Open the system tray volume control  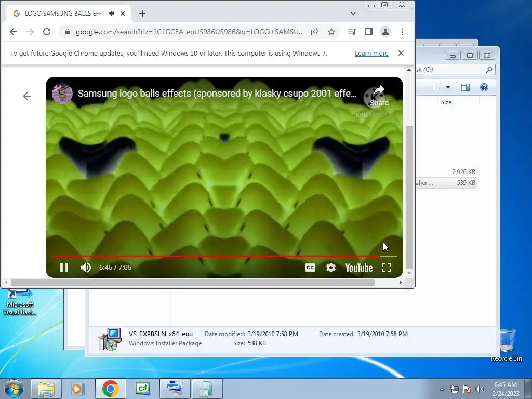coord(480,389)
